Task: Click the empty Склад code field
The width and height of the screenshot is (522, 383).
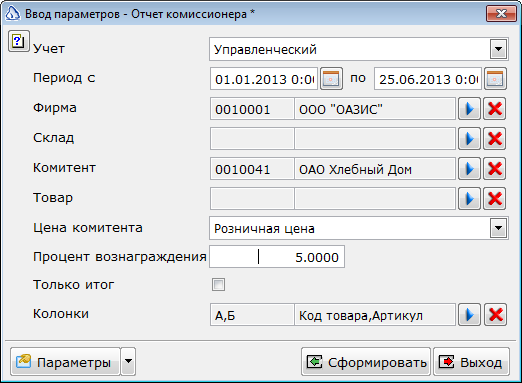Action: (x=252, y=139)
